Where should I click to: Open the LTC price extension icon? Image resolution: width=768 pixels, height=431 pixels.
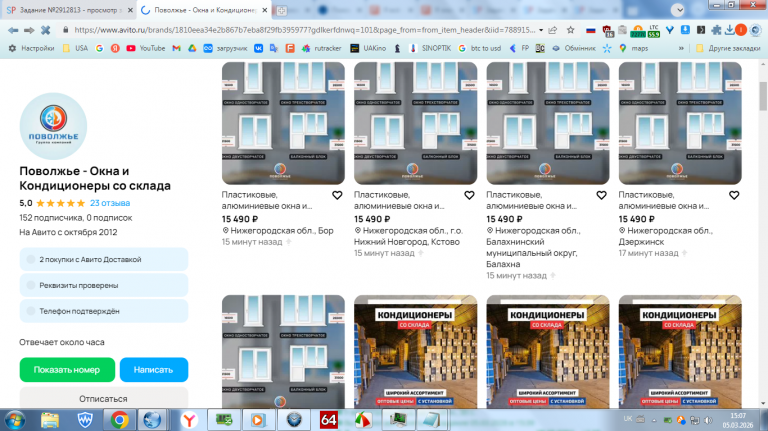click(654, 31)
